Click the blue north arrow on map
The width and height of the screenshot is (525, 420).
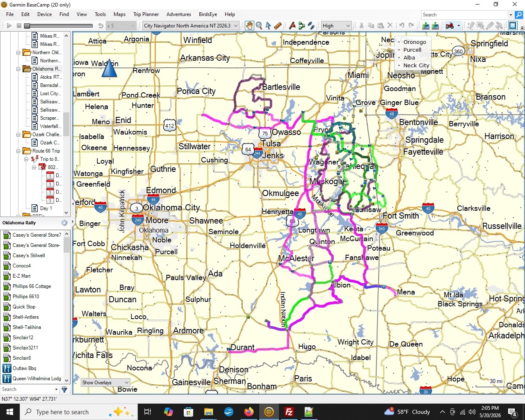(x=109, y=68)
